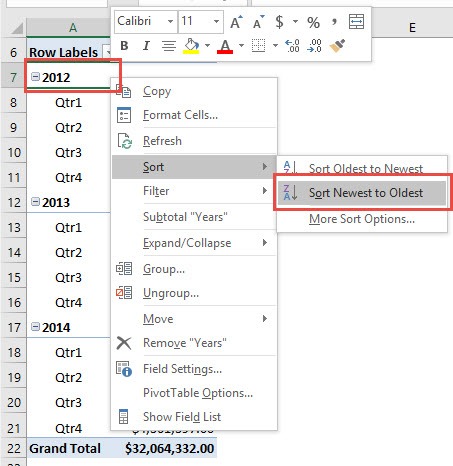This screenshot has height=466, width=453.
Task: Select row 7 header
Action: pyautogui.click(x=13, y=77)
